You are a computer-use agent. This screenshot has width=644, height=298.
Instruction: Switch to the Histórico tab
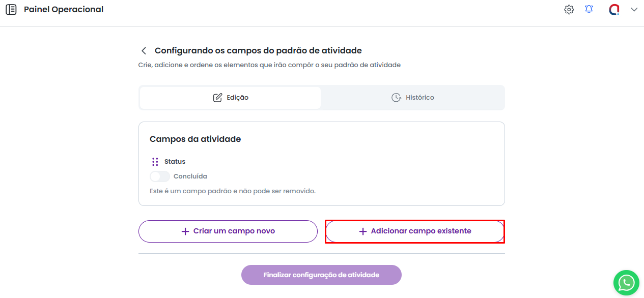tap(412, 98)
